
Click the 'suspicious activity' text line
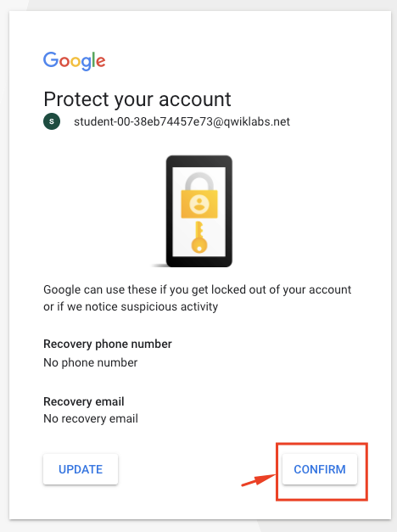tap(131, 306)
